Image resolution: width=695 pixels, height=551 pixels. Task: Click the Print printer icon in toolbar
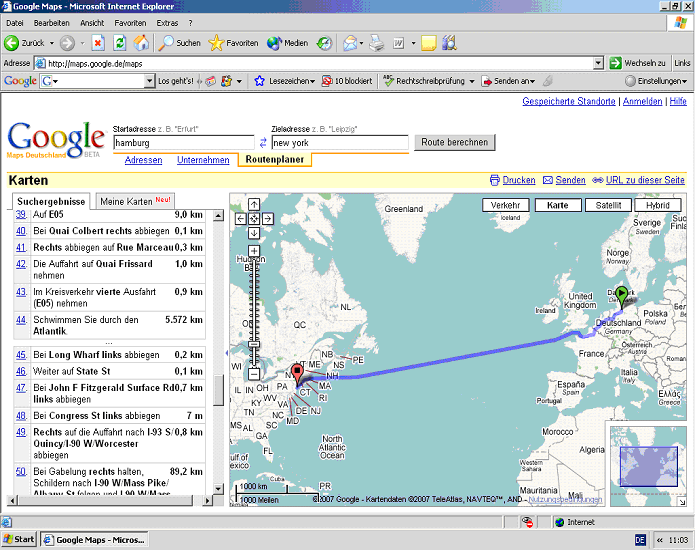(377, 43)
